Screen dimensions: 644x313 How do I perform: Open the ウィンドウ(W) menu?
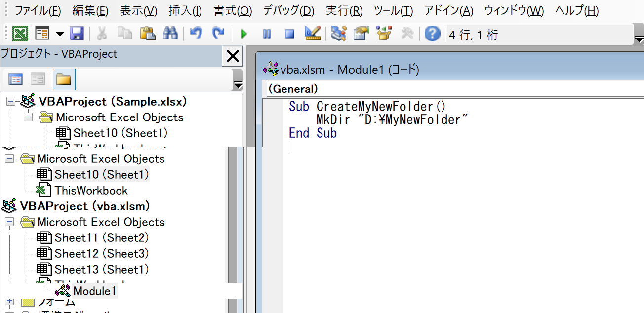514,11
